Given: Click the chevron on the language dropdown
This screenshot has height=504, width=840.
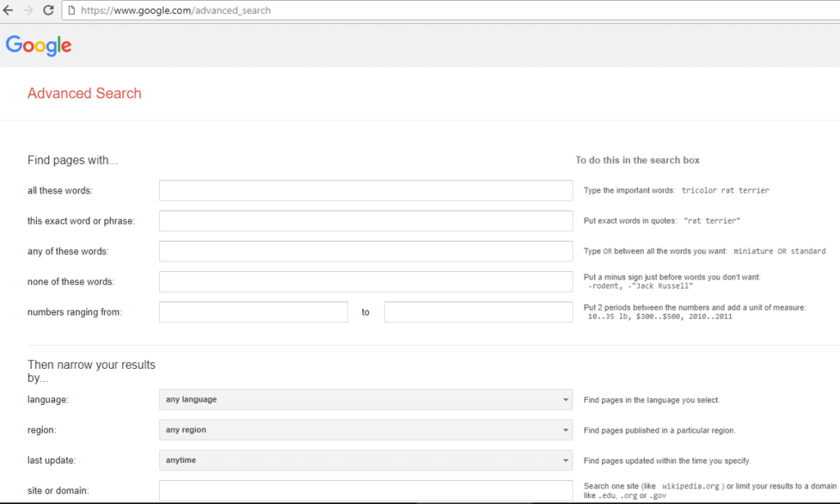Looking at the screenshot, I should 565,399.
